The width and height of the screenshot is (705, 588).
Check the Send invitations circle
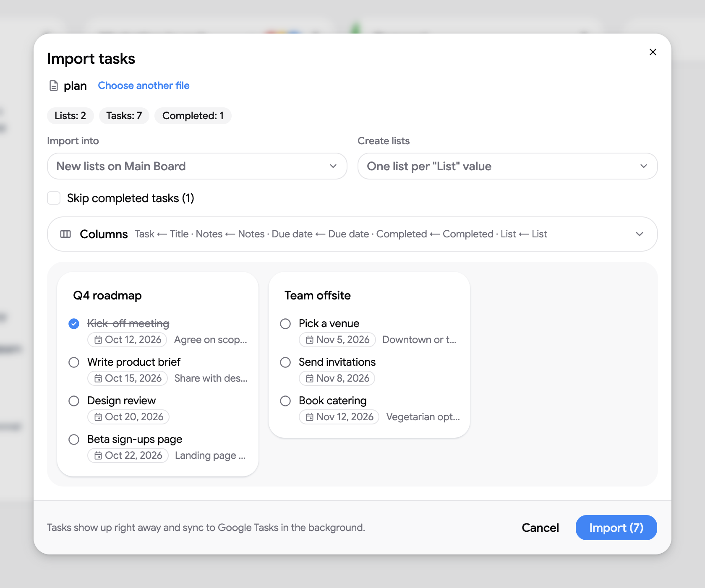coord(285,362)
